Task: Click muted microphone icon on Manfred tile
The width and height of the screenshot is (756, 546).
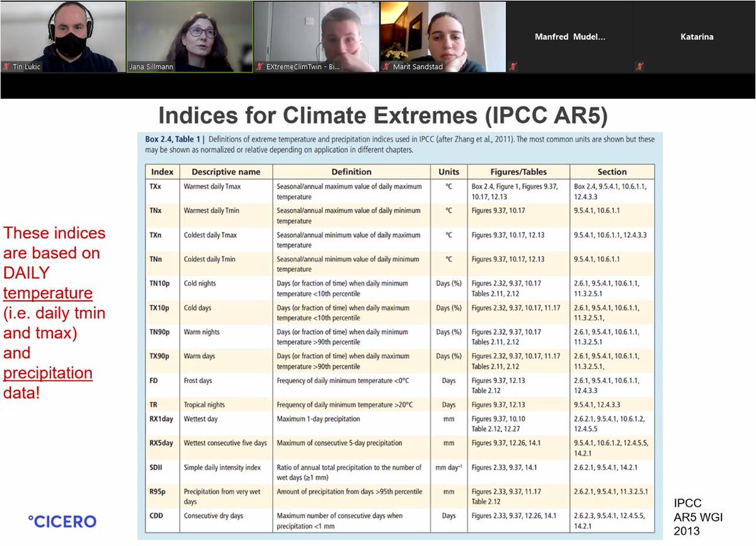Action: [x=513, y=66]
